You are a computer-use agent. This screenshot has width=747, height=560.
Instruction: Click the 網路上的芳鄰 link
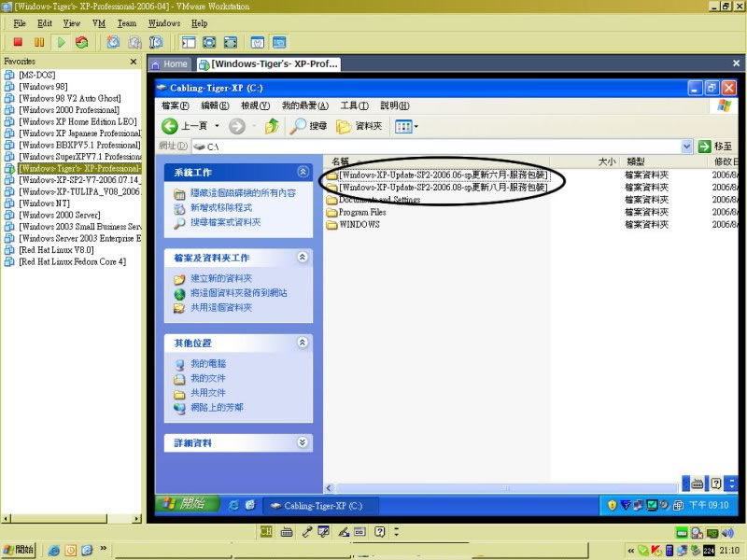[x=217, y=408]
